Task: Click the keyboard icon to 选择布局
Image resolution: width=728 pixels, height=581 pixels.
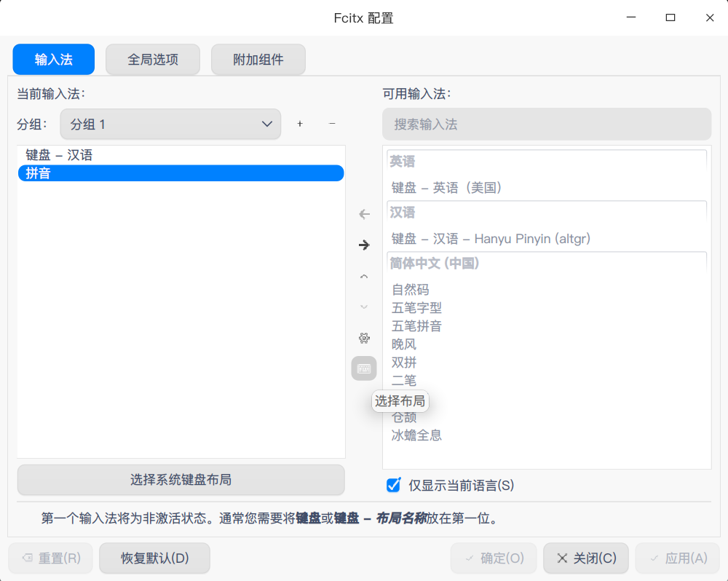Action: click(x=363, y=368)
